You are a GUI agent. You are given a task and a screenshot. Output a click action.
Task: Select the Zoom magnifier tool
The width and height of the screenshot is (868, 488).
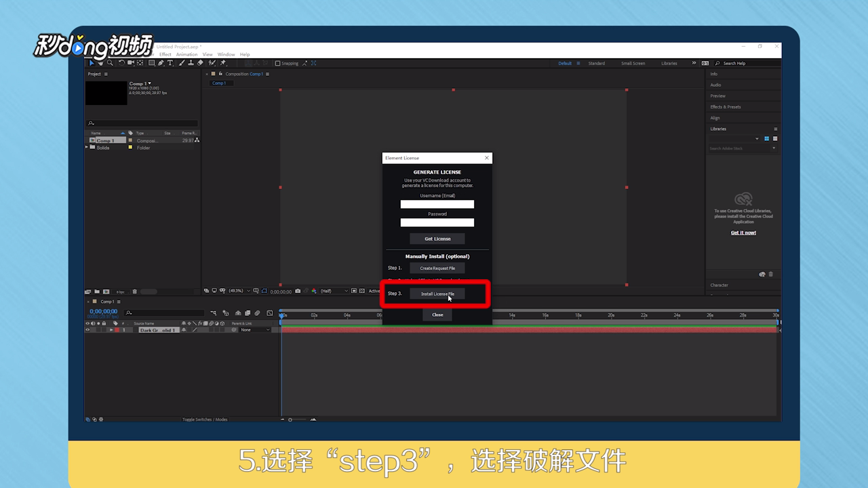110,63
